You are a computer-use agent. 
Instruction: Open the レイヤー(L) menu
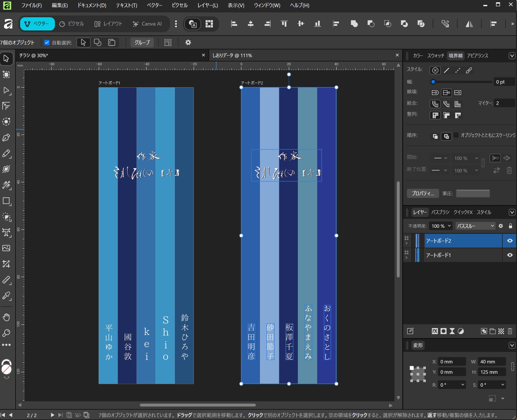point(207,5)
